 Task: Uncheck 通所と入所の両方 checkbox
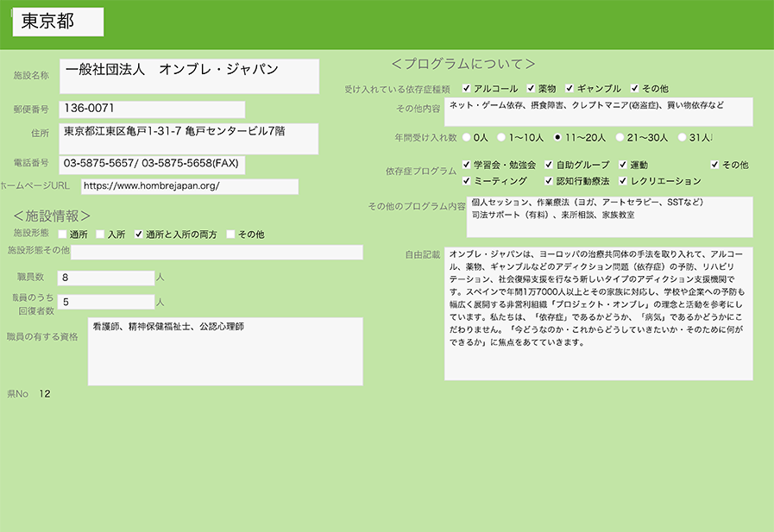pyautogui.click(x=139, y=234)
